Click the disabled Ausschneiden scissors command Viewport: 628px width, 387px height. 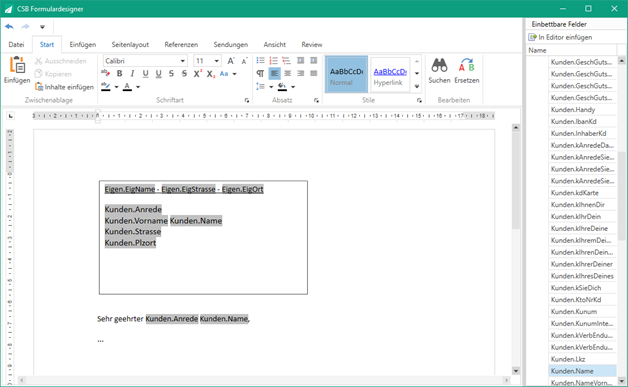[60, 61]
